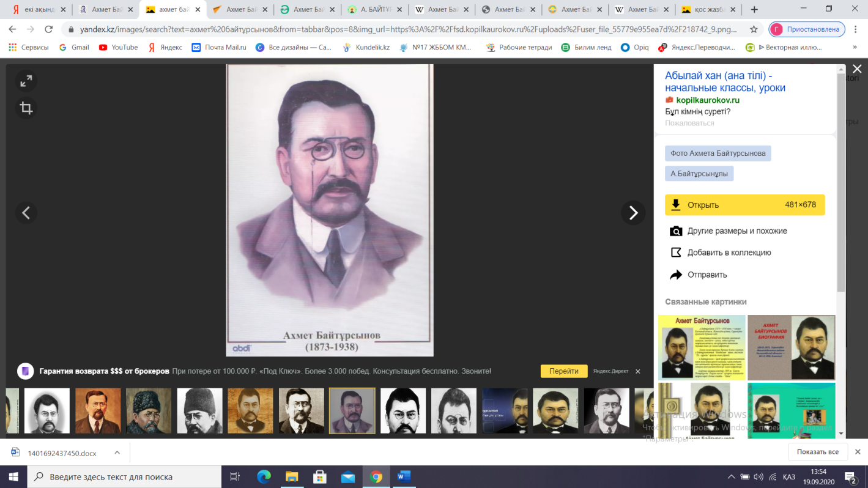Switch to Word on the taskbar

click(404, 476)
